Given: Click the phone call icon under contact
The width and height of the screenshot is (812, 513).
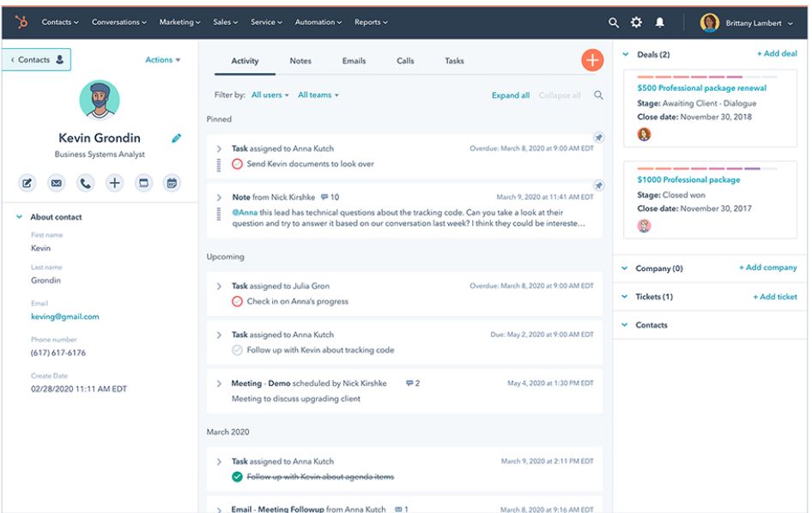Looking at the screenshot, I should coord(86,183).
